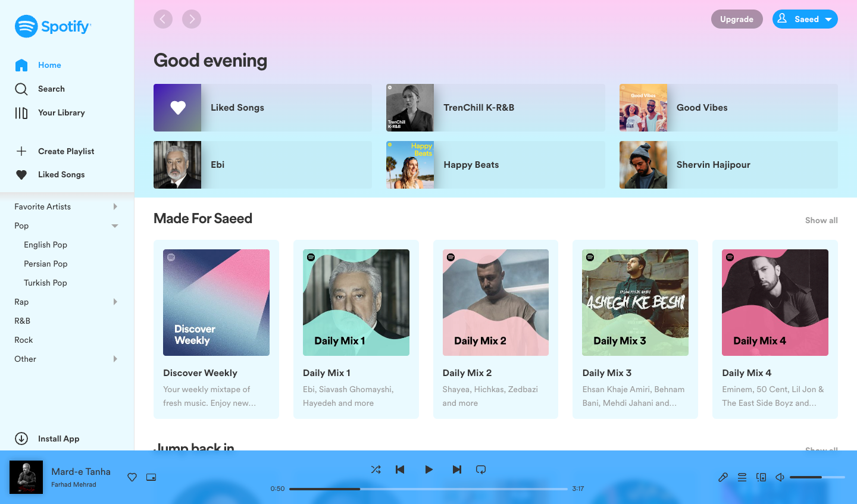Toggle shuffle playback

pos(376,469)
